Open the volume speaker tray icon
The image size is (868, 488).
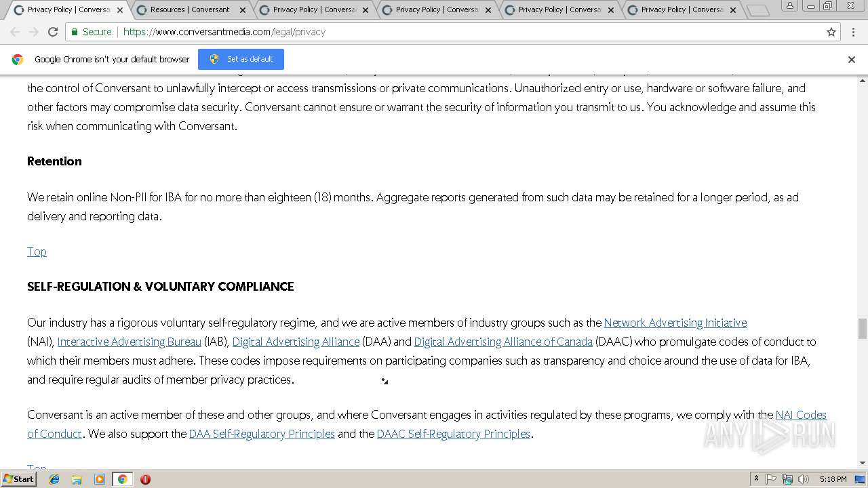click(803, 479)
